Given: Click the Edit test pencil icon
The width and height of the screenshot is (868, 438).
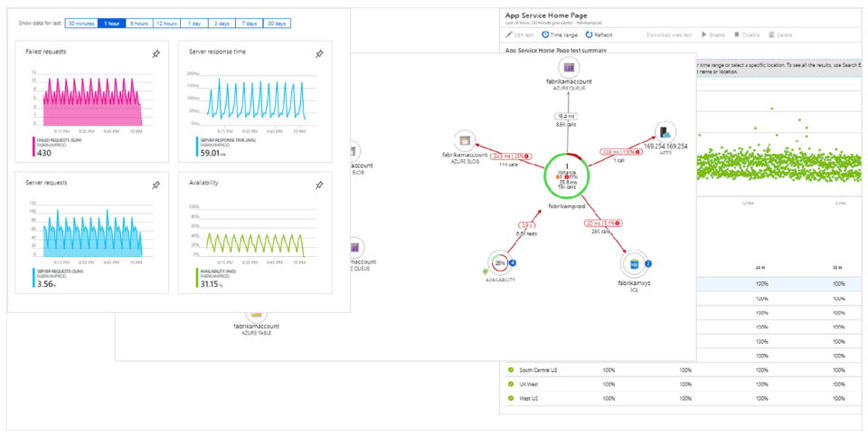Looking at the screenshot, I should coord(509,34).
